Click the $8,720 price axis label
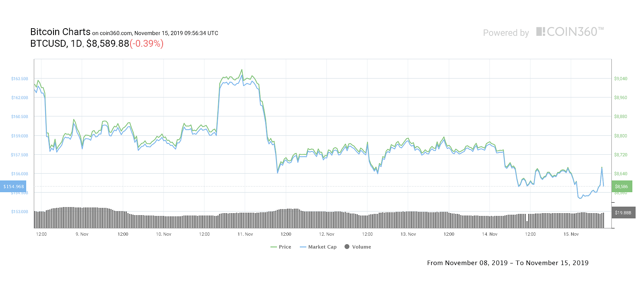This screenshot has width=644, height=282. coord(621,155)
